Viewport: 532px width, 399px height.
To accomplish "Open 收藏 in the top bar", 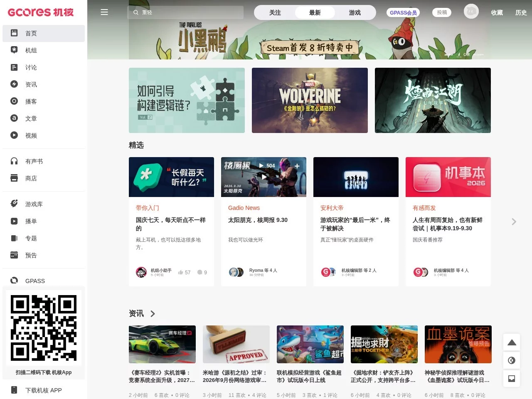I will coord(497,12).
